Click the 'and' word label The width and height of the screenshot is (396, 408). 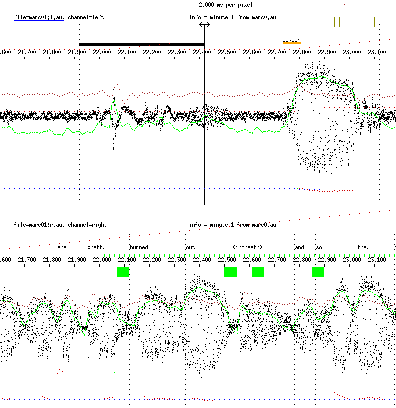click(x=299, y=247)
